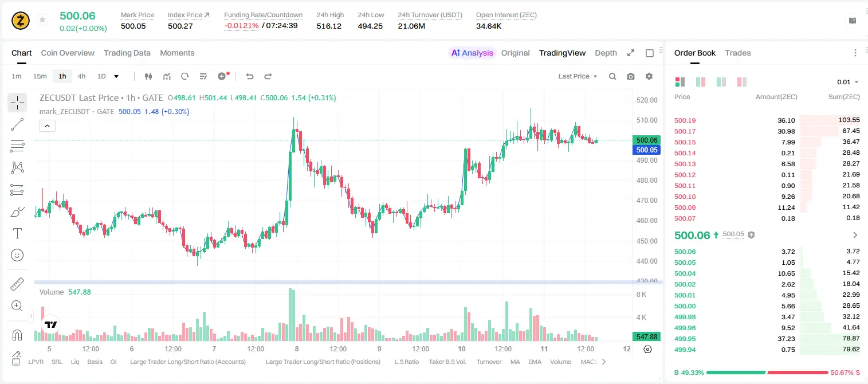Open more timeframes dropdown arrow after 1D
This screenshot has width=868, height=384.
click(x=116, y=76)
